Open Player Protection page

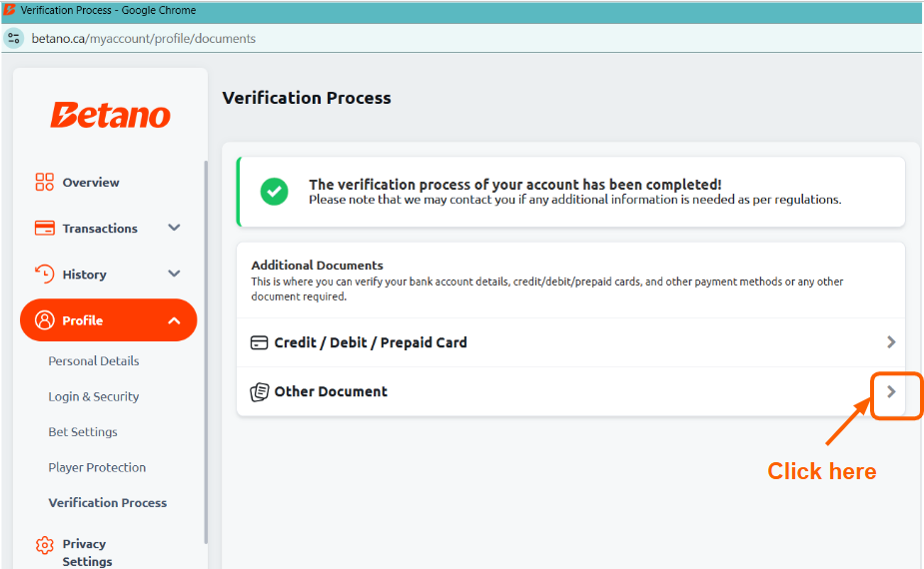pos(97,467)
